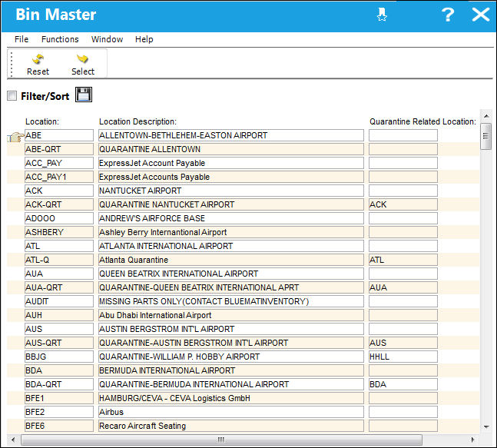Select the AUH location field
497x448 pixels.
[x=59, y=315]
